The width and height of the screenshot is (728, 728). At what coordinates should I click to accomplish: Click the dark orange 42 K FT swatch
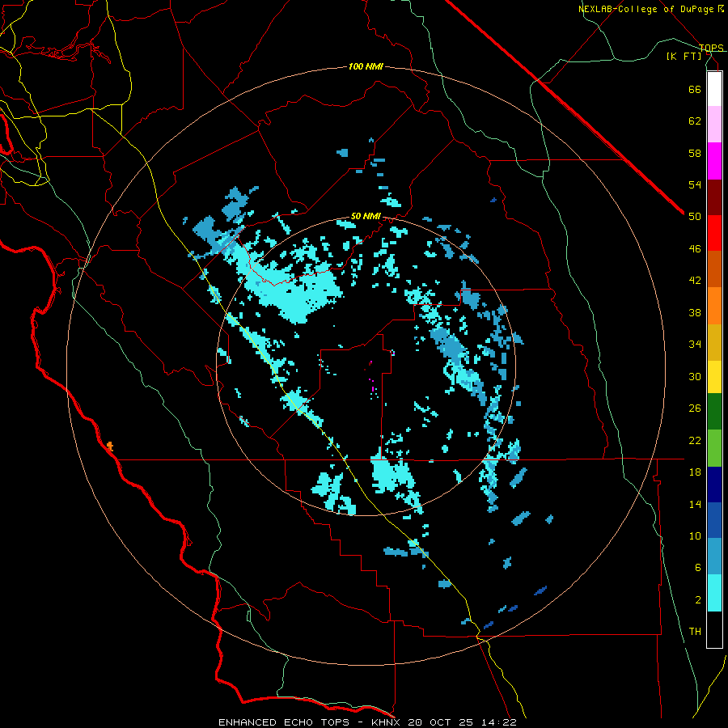(x=714, y=269)
